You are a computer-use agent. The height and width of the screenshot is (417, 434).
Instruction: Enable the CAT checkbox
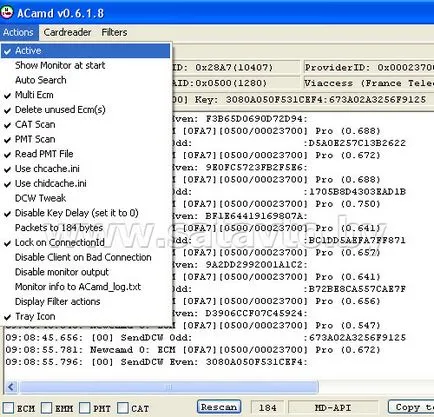point(123,408)
